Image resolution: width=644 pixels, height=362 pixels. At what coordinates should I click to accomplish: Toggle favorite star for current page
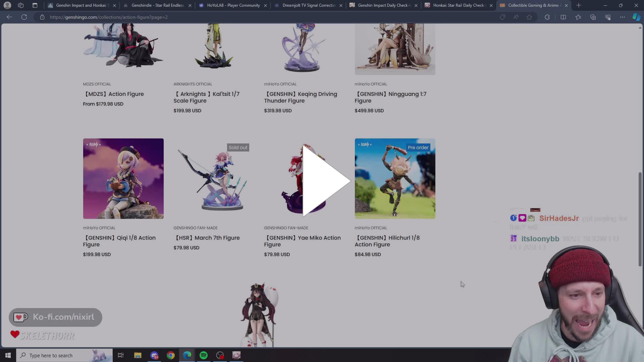click(x=529, y=17)
